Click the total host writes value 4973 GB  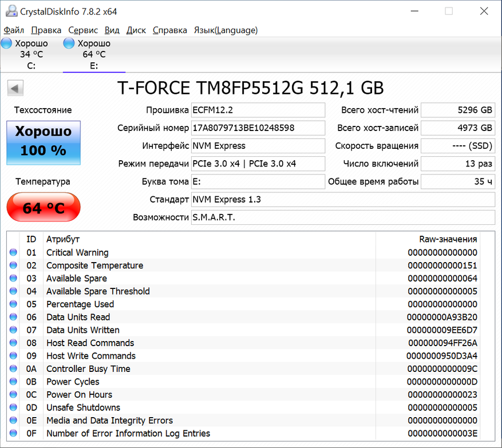click(458, 128)
